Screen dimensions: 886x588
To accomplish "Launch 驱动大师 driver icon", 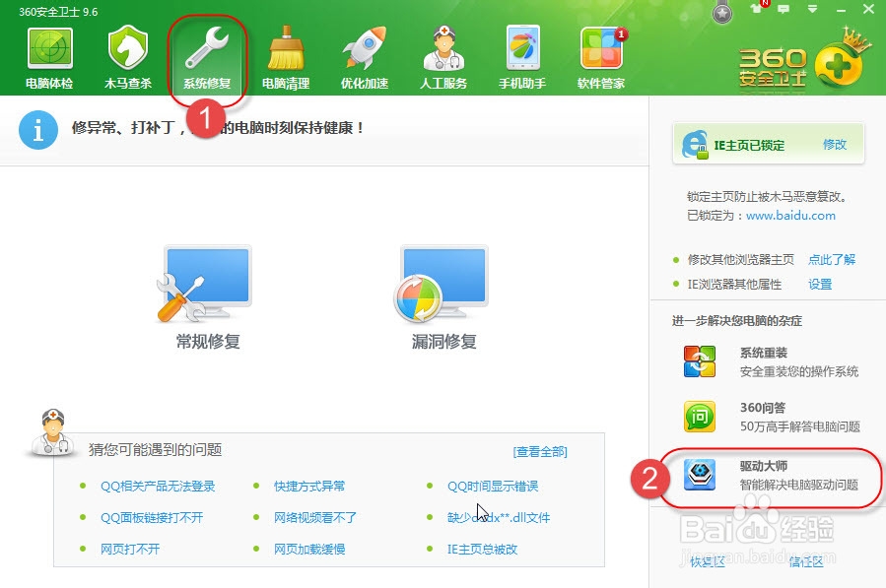I will (700, 475).
